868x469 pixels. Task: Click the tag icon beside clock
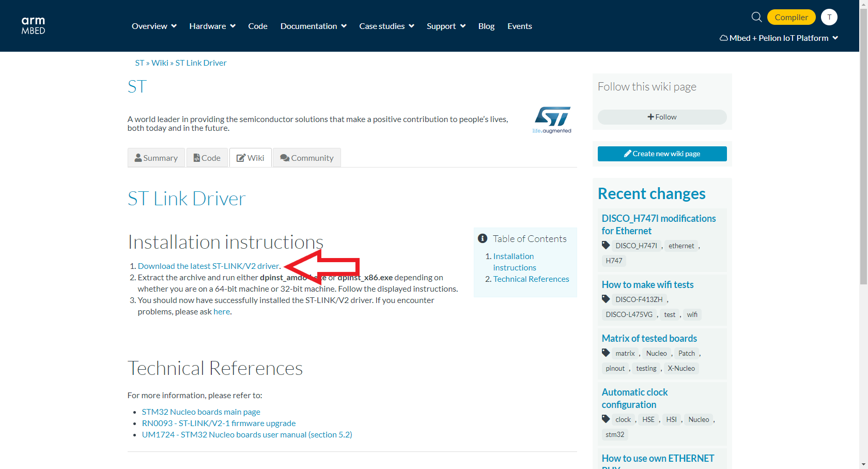pos(606,419)
